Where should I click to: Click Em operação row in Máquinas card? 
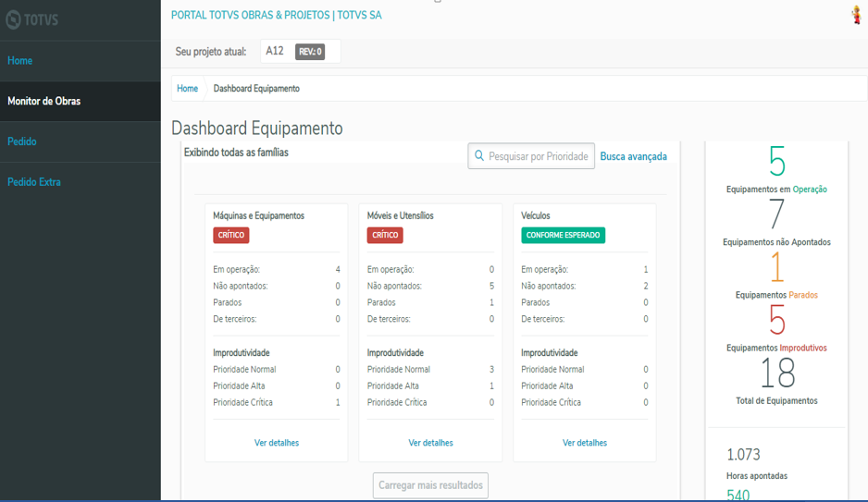coord(277,269)
